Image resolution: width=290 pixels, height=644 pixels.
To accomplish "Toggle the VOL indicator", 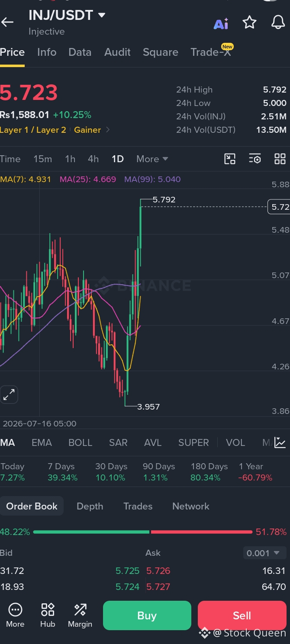I will coord(235,442).
